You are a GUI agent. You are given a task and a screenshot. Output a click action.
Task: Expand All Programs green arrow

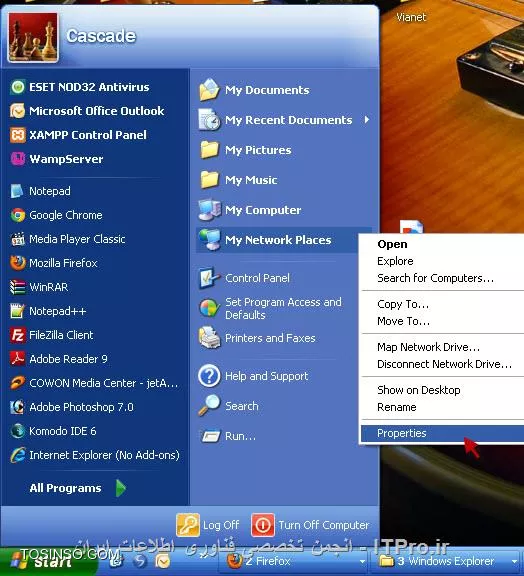tap(121, 488)
